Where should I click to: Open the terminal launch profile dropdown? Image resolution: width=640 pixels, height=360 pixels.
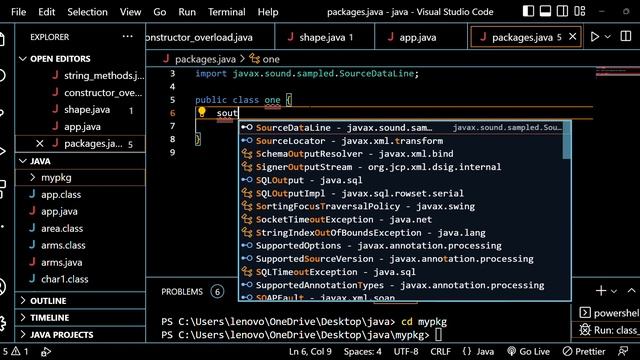[614, 291]
